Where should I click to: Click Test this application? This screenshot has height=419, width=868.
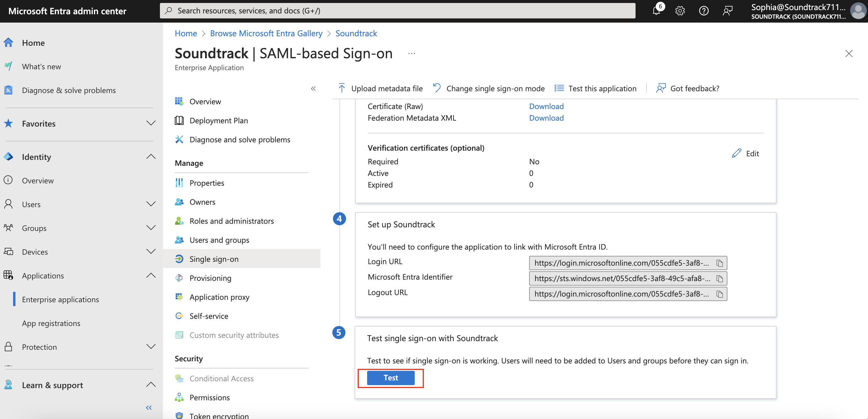(x=595, y=88)
